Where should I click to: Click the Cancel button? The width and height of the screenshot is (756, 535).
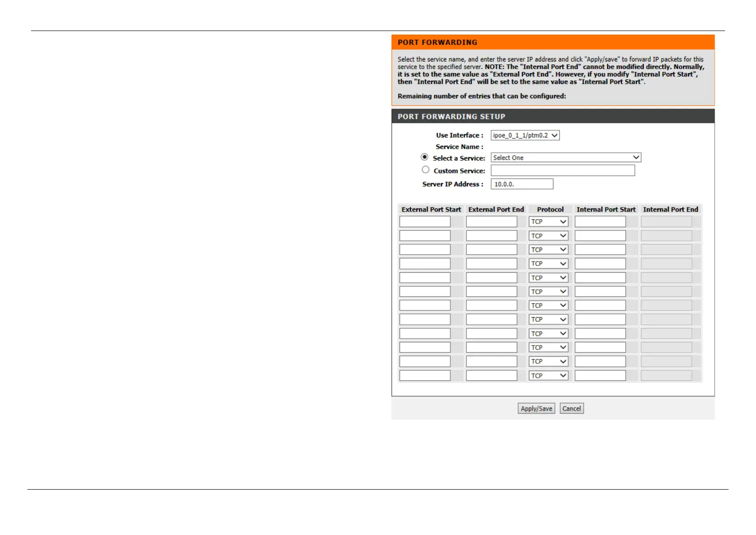571,408
